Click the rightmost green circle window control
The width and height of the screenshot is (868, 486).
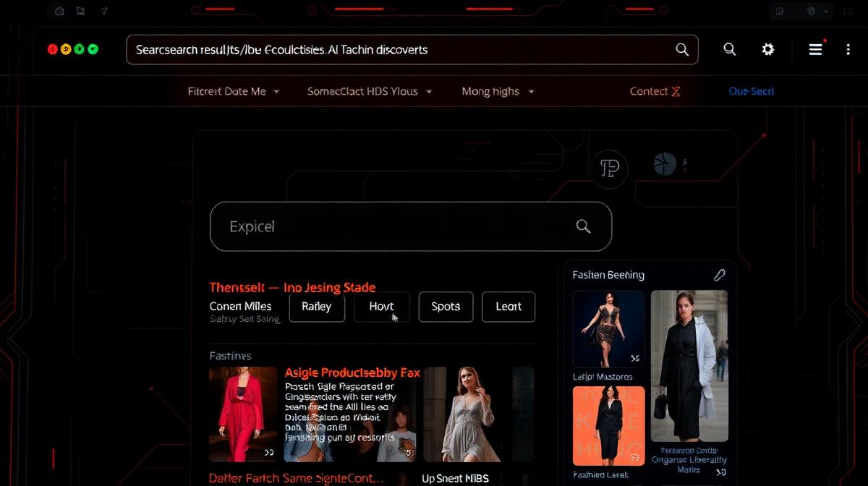pyautogui.click(x=93, y=49)
